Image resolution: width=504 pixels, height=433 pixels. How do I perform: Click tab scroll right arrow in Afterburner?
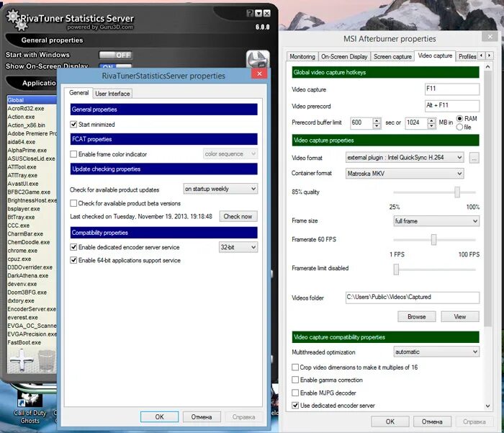[x=489, y=55]
